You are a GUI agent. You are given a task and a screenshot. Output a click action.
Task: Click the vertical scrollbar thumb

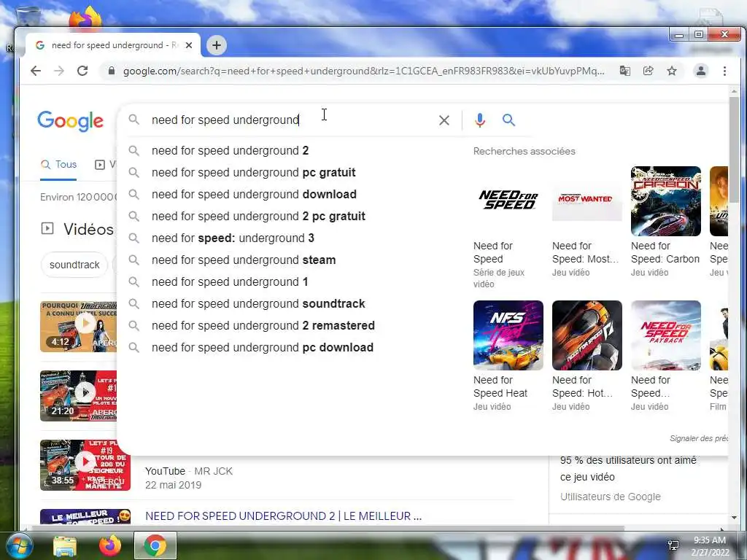[x=734, y=149]
